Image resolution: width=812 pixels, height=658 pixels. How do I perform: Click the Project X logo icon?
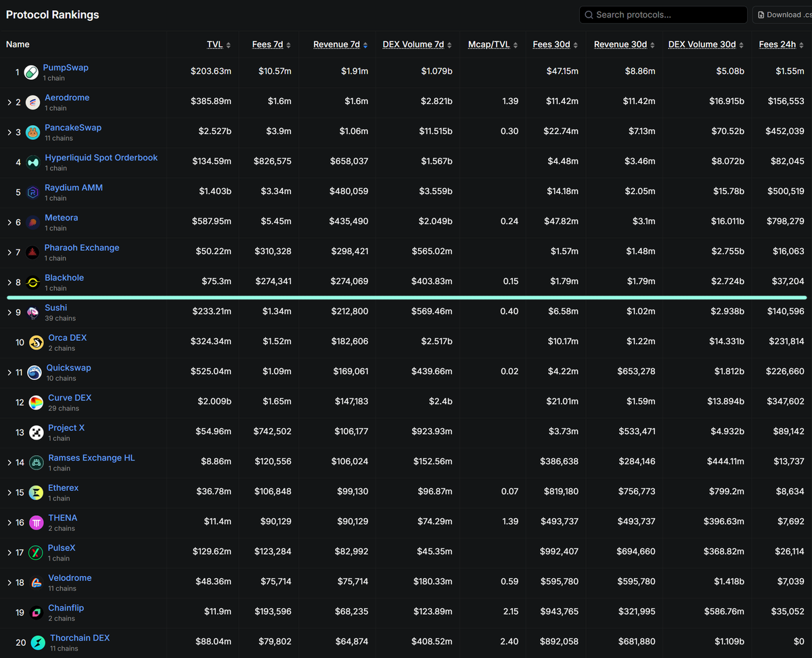point(36,432)
